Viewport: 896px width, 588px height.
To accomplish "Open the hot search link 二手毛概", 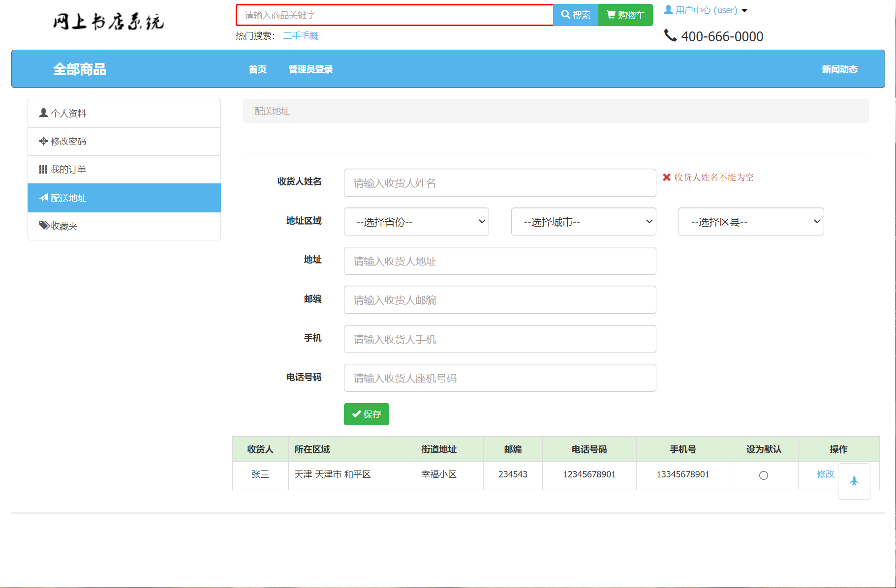I will 301,35.
